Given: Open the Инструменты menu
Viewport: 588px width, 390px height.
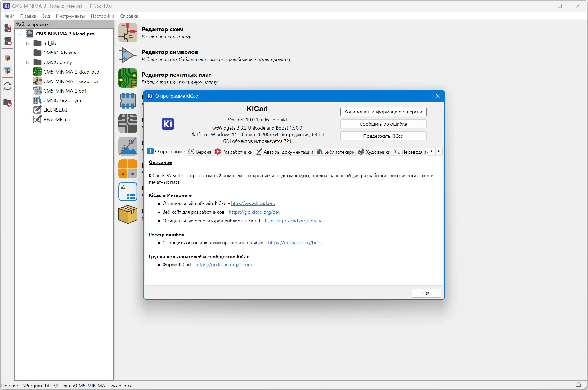Looking at the screenshot, I should [70, 16].
